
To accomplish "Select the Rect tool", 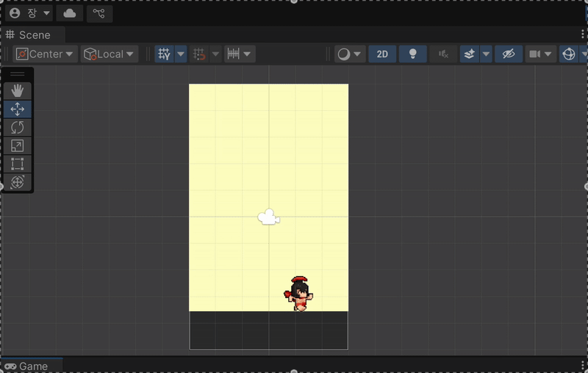I will (x=17, y=164).
